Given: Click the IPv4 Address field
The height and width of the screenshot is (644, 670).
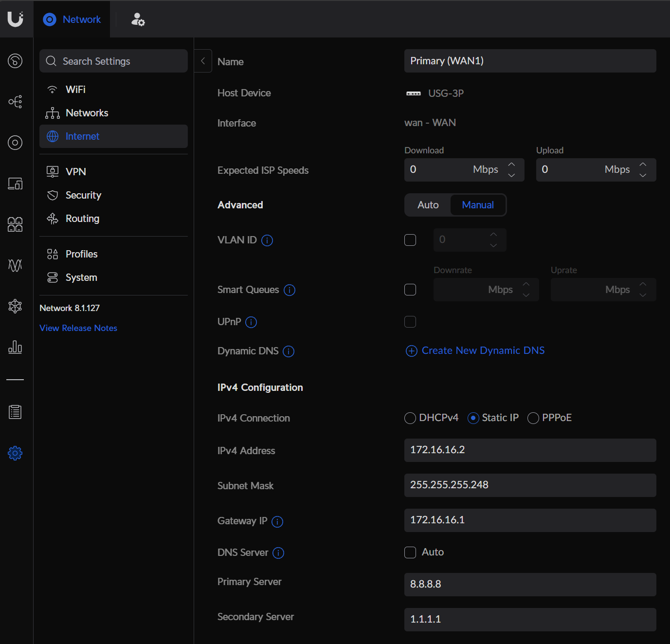Looking at the screenshot, I should click(530, 450).
